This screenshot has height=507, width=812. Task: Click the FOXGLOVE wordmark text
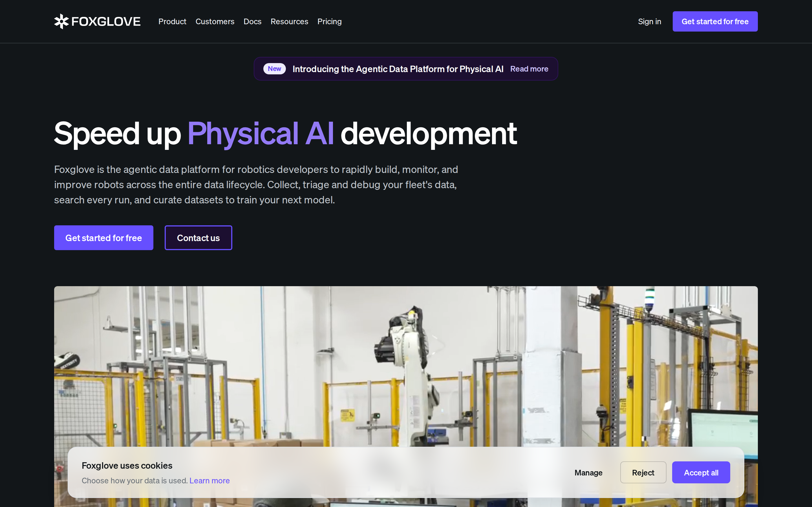(x=106, y=21)
